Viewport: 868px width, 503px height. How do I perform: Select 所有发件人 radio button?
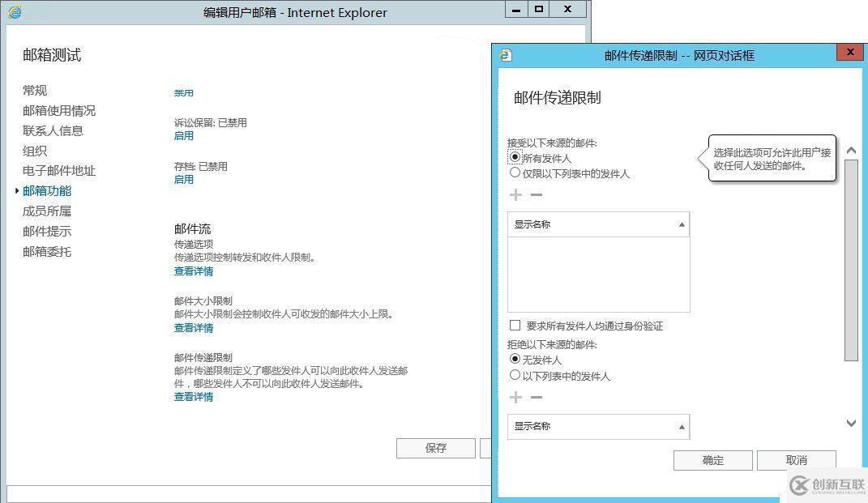[x=515, y=157]
